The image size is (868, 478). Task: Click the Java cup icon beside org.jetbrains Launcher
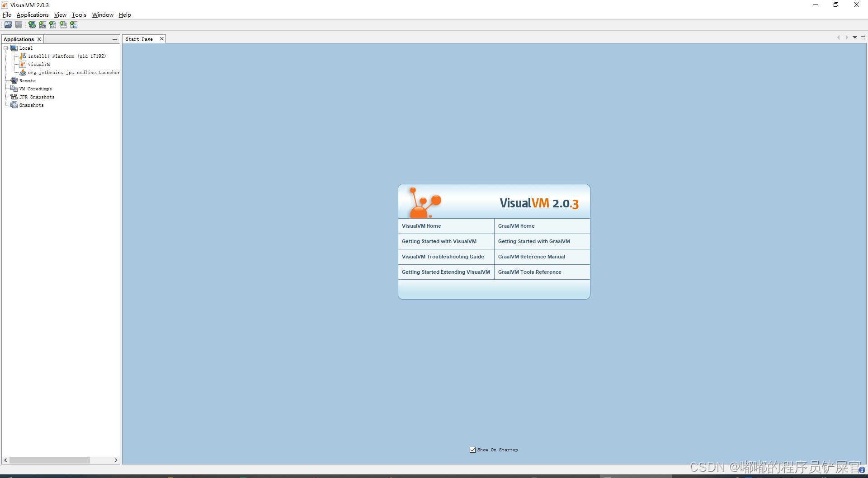(x=23, y=72)
